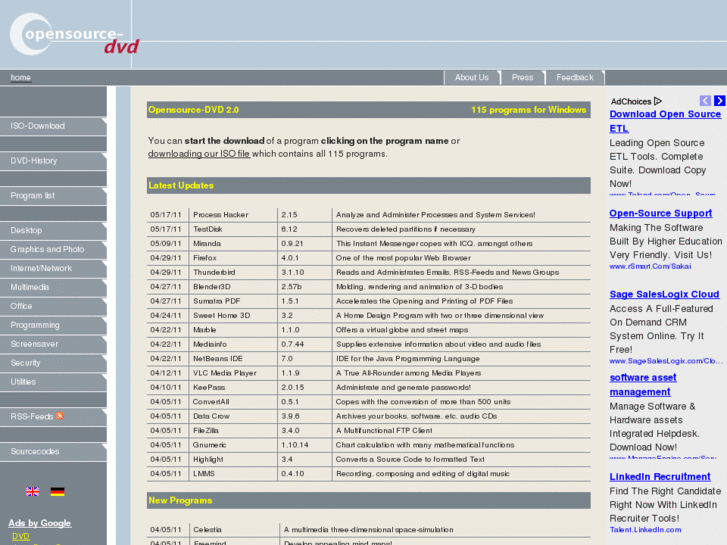Viewport: 727px width, 545px height.
Task: Open the Press tab
Action: coord(523,77)
